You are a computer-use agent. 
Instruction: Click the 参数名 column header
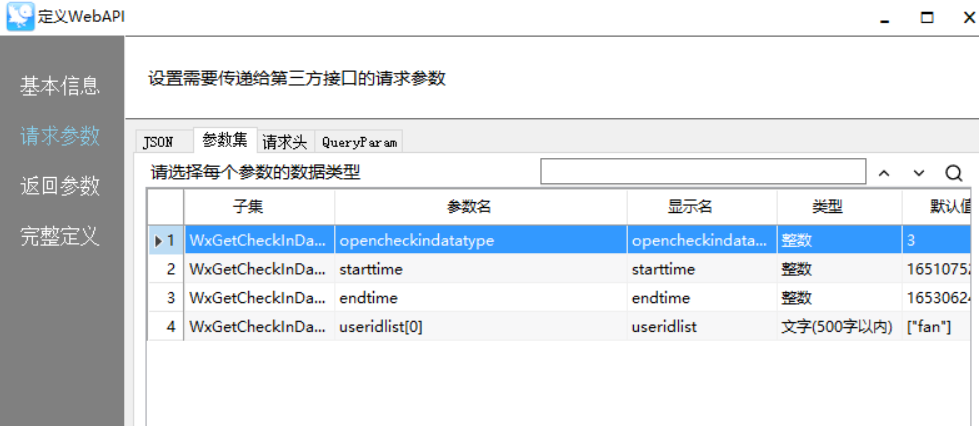pyautogui.click(x=481, y=207)
